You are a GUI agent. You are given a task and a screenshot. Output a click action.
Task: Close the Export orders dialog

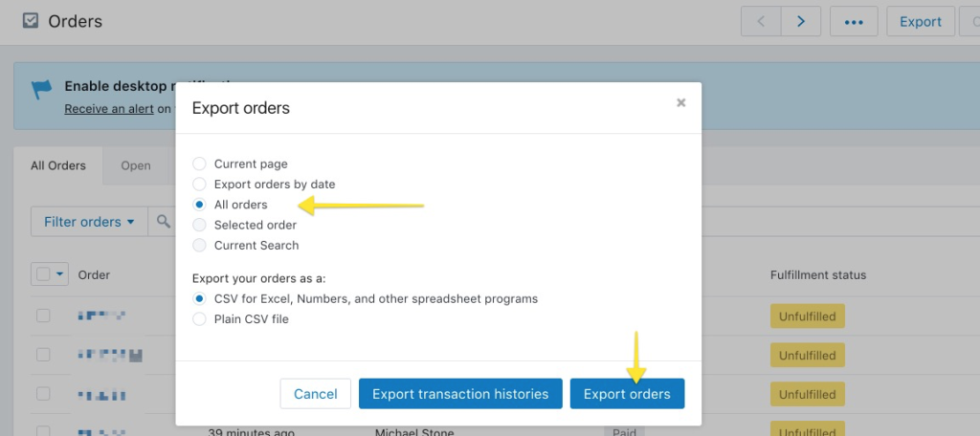tap(680, 103)
